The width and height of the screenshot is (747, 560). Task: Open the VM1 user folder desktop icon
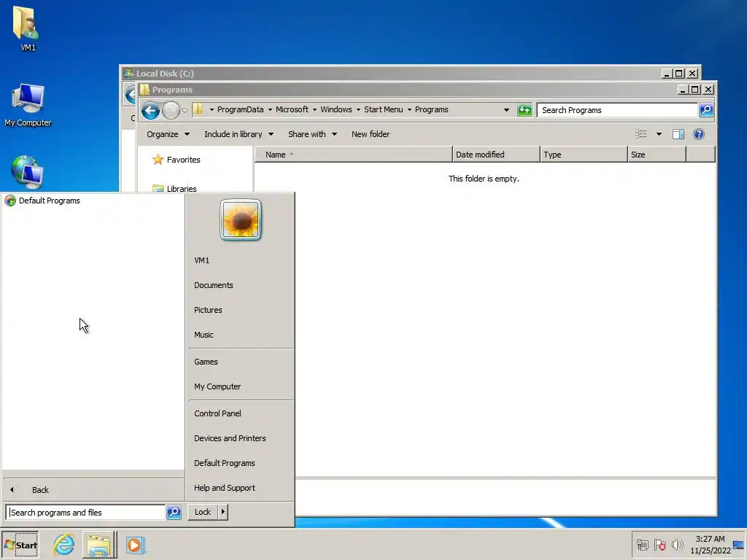point(27,28)
